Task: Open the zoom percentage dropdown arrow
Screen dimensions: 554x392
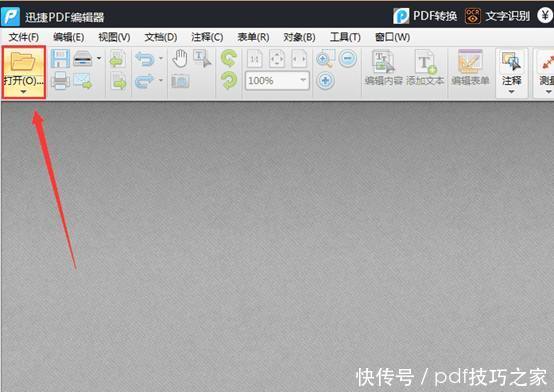Action: 303,80
